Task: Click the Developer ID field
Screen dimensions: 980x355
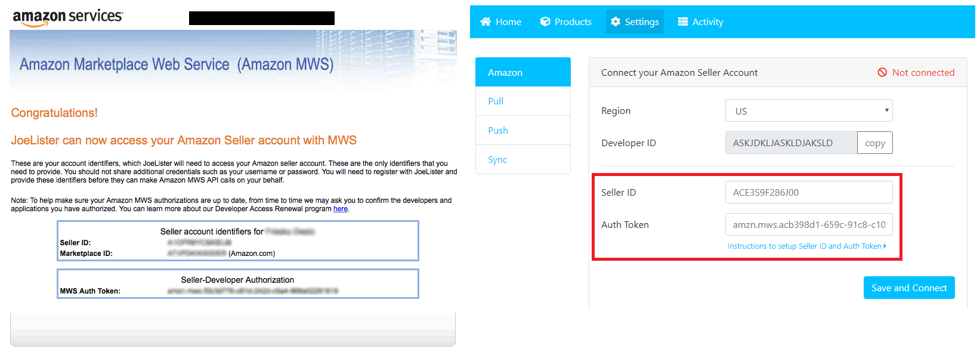Action: click(x=791, y=143)
